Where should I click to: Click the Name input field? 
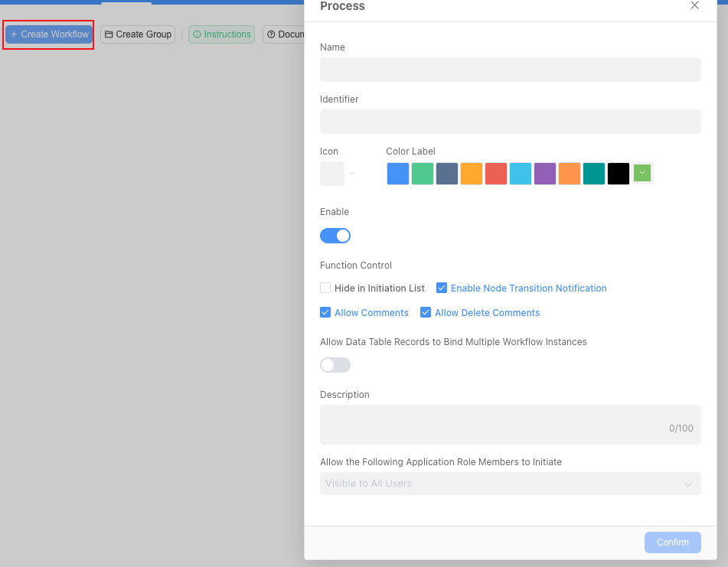[x=510, y=70]
